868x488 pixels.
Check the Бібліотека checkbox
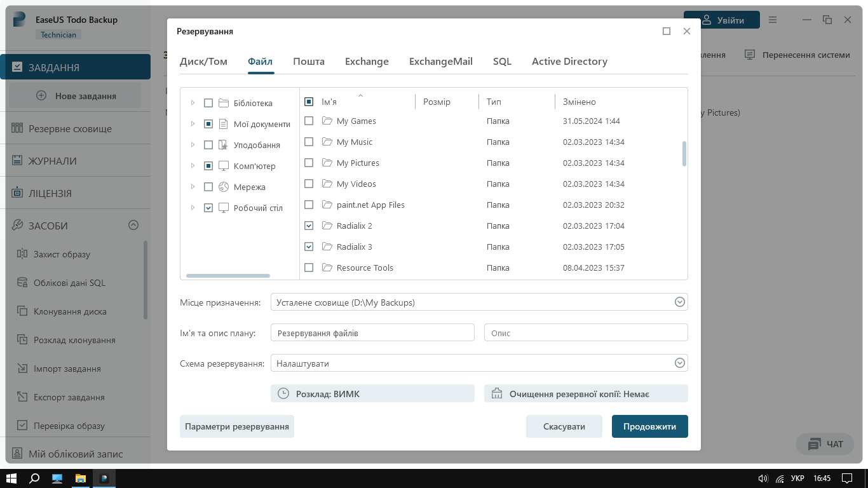pyautogui.click(x=208, y=103)
